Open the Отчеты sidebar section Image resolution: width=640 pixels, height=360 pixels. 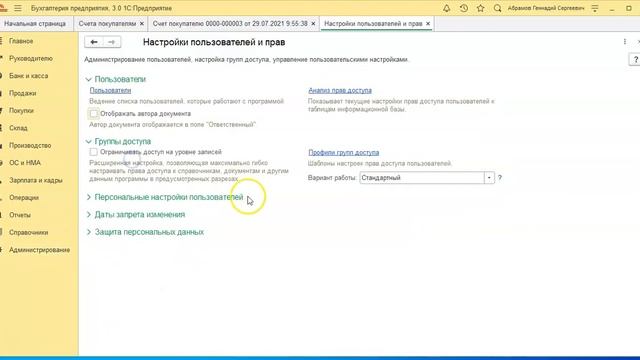(x=20, y=215)
